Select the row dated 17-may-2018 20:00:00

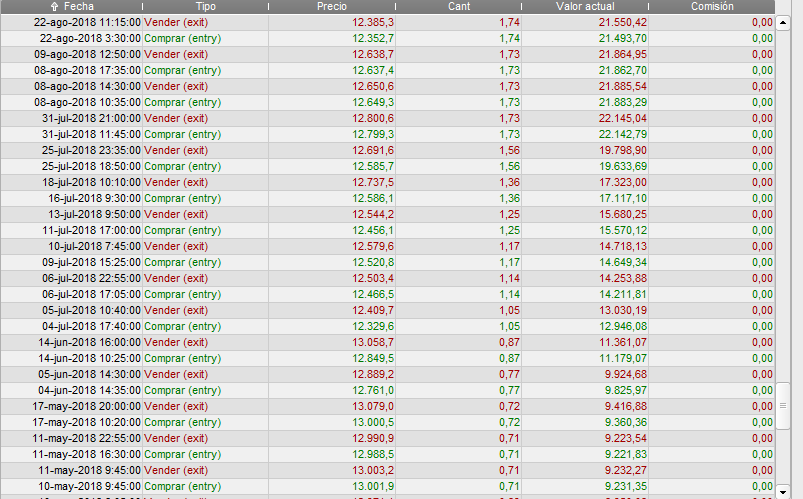point(387,406)
